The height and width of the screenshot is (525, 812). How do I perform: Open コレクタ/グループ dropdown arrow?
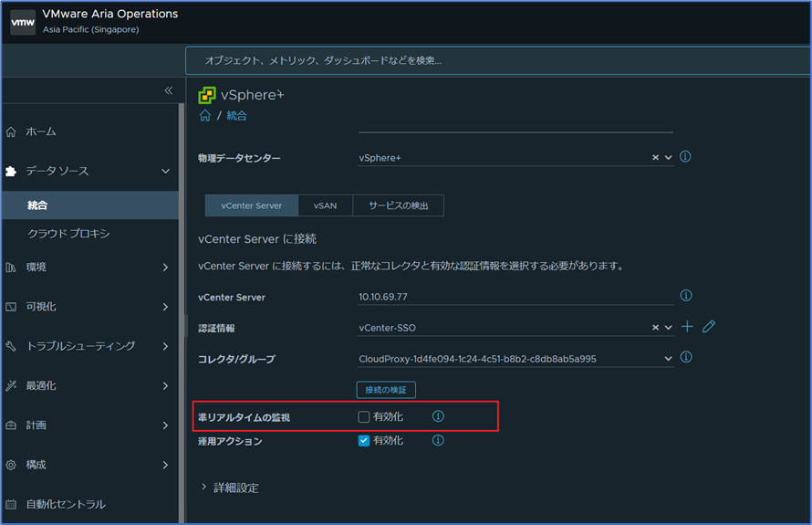tap(669, 359)
